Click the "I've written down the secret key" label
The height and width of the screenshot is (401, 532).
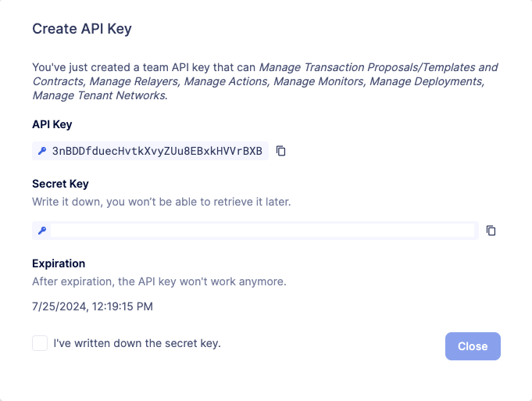(x=137, y=343)
